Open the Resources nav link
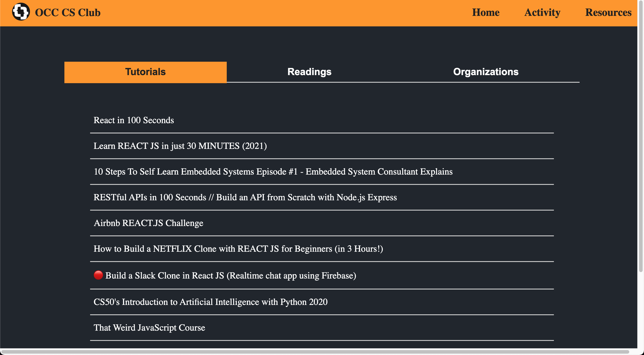The image size is (644, 355). point(608,12)
